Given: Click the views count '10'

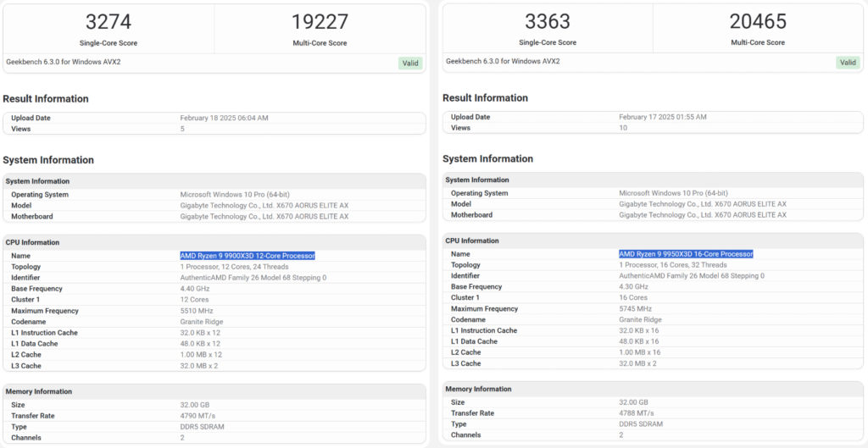Looking at the screenshot, I should coord(623,128).
